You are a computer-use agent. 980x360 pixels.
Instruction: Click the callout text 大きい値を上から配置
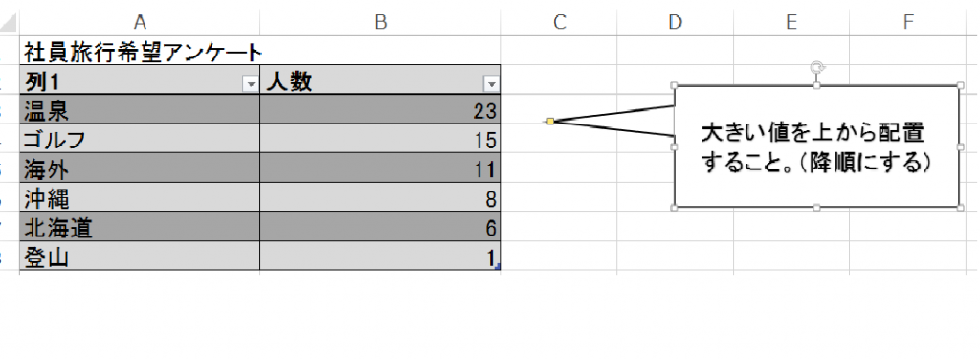point(813,134)
